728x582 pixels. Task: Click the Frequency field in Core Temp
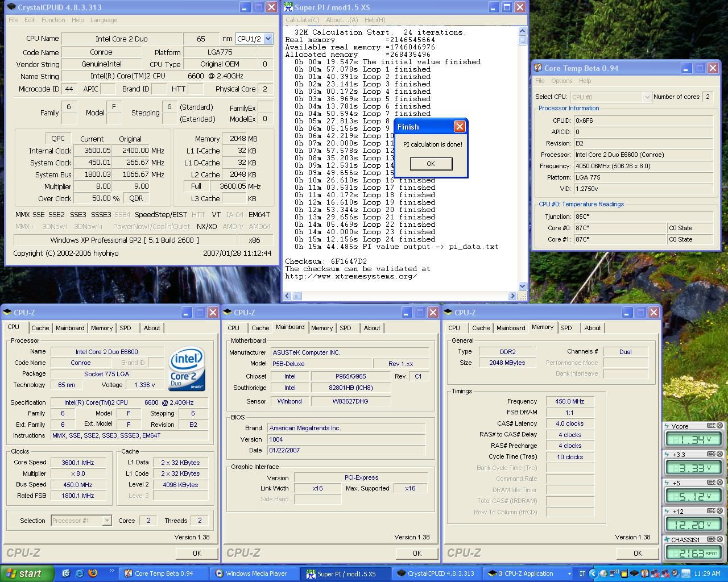point(643,166)
